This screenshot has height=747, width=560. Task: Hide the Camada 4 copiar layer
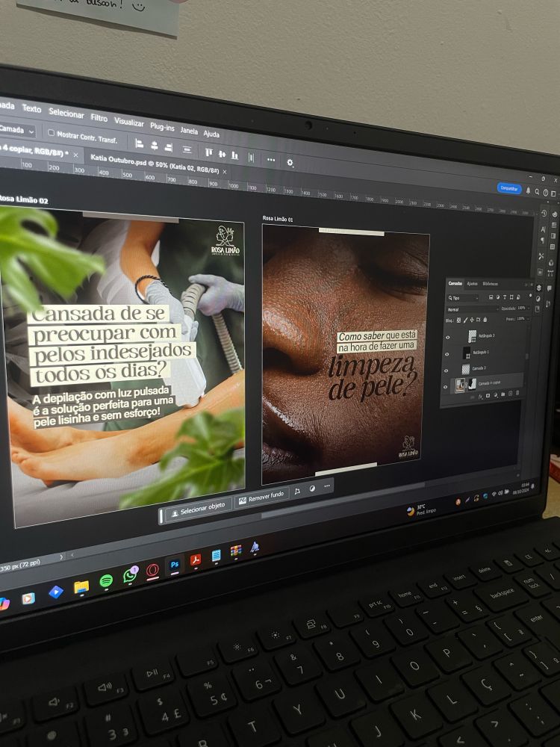[x=445, y=387]
